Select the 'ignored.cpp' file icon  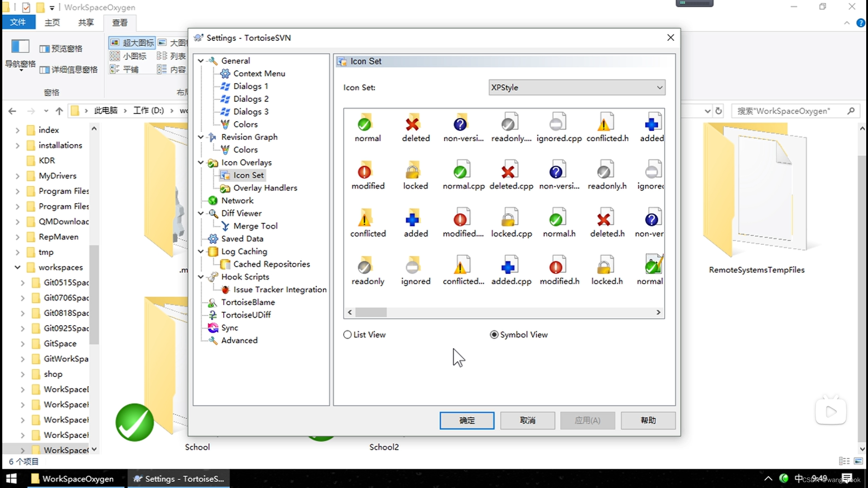[558, 122]
